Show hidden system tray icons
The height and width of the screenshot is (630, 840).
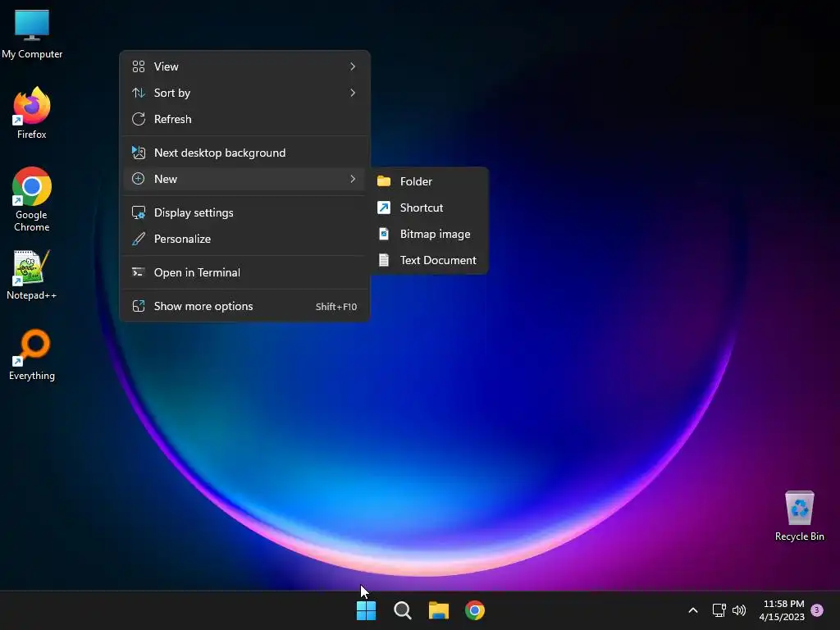(x=692, y=610)
